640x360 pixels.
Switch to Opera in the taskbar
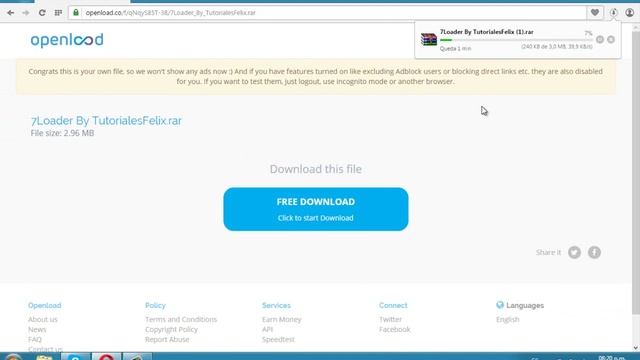click(106, 357)
